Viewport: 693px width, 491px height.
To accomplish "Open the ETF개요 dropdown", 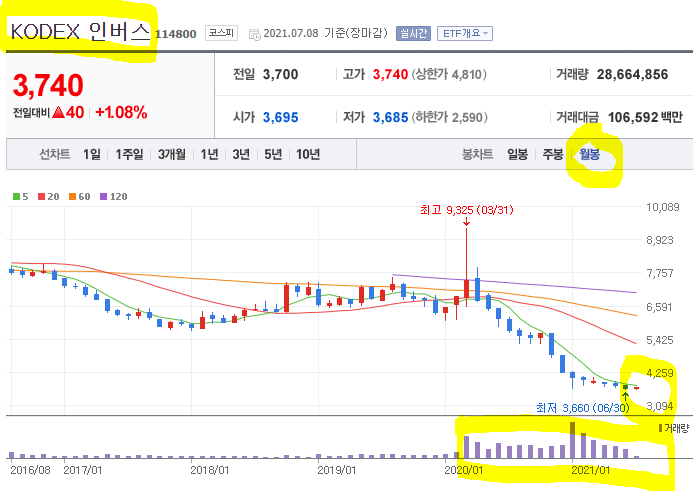I will coord(465,34).
